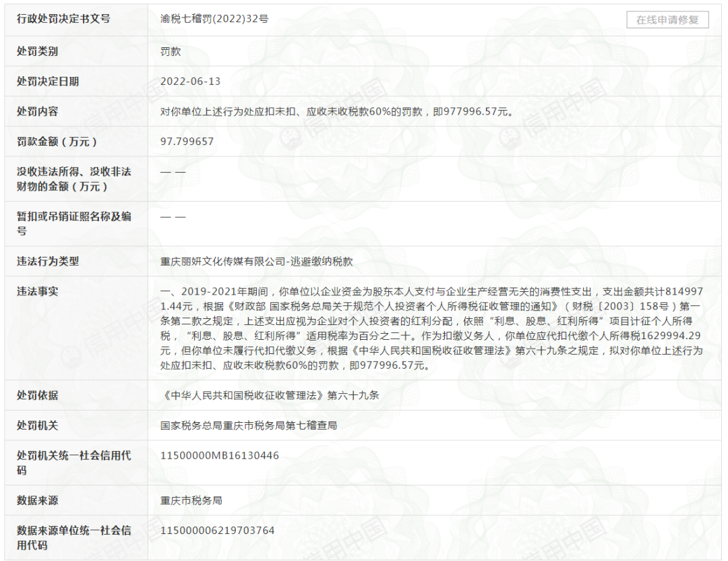
Task: Select the 违法事实 paragraph starting with 一、2019-2021年期间
Action: coord(432,328)
